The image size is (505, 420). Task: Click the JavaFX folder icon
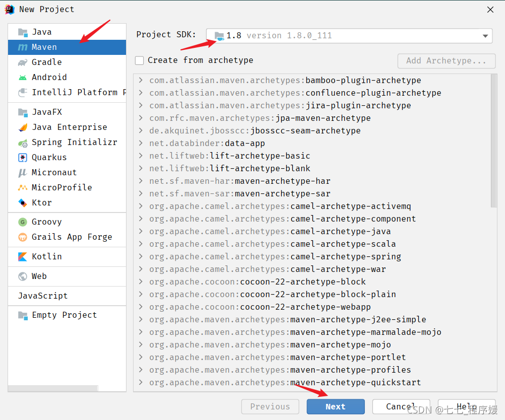23,112
